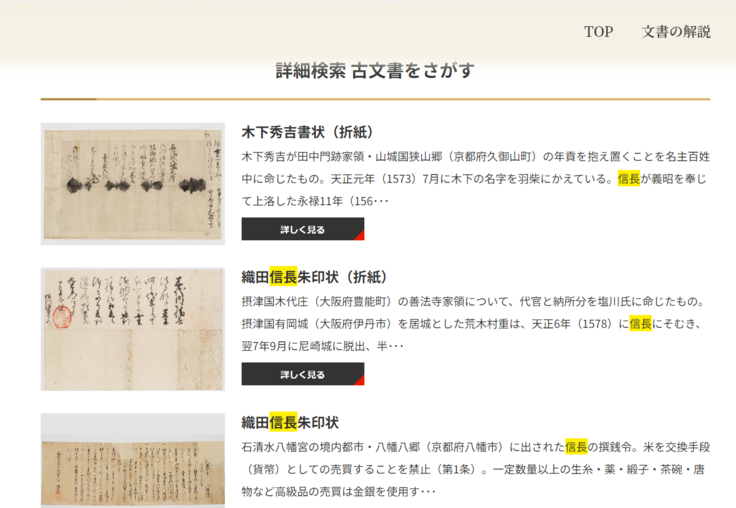
Task: Open the TOP menu item
Action: pos(598,32)
